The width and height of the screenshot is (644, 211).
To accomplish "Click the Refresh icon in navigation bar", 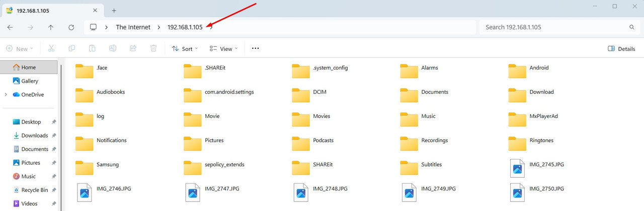I will [71, 27].
